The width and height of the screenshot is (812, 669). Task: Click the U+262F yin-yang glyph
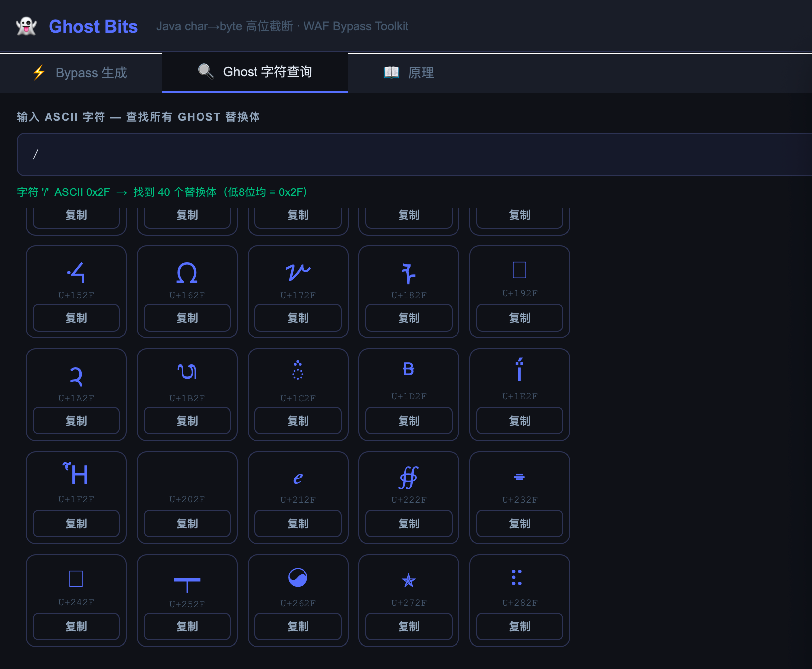point(298,577)
